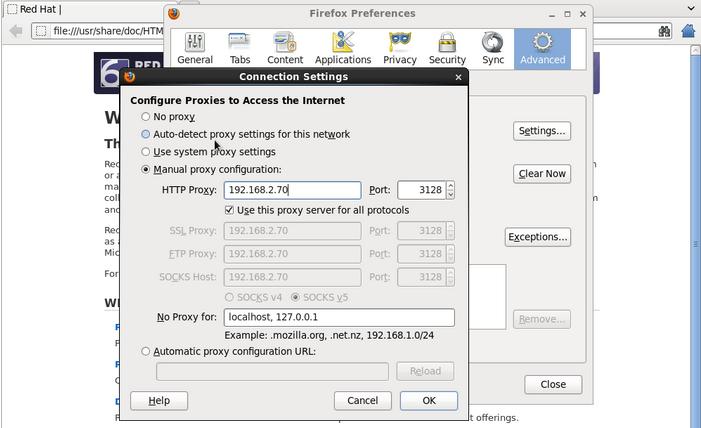Click the Remove... button in Preferences
The height and width of the screenshot is (428, 701).
pos(542,319)
